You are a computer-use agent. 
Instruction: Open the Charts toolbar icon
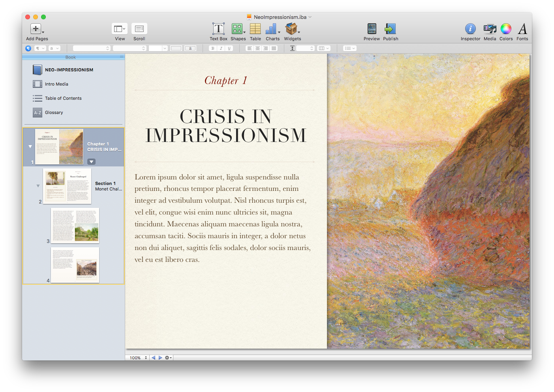(272, 29)
